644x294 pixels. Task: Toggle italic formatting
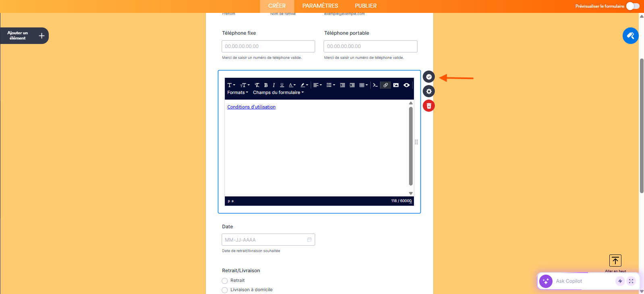pyautogui.click(x=274, y=85)
